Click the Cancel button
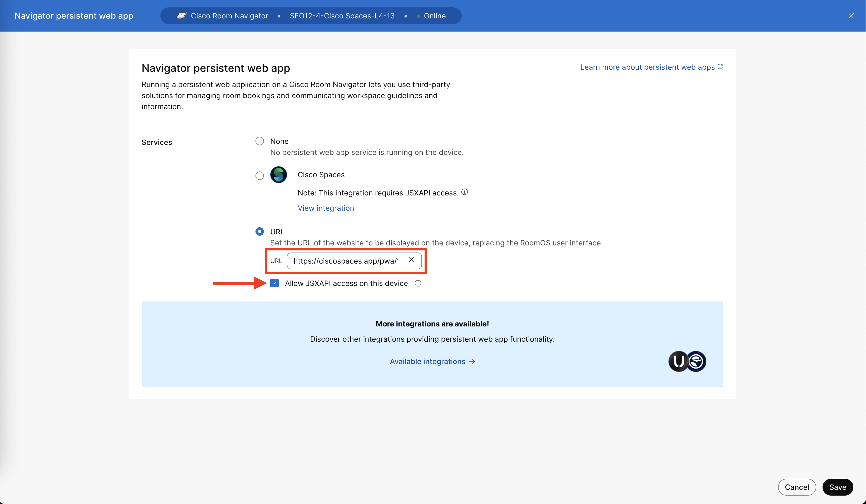 [797, 487]
